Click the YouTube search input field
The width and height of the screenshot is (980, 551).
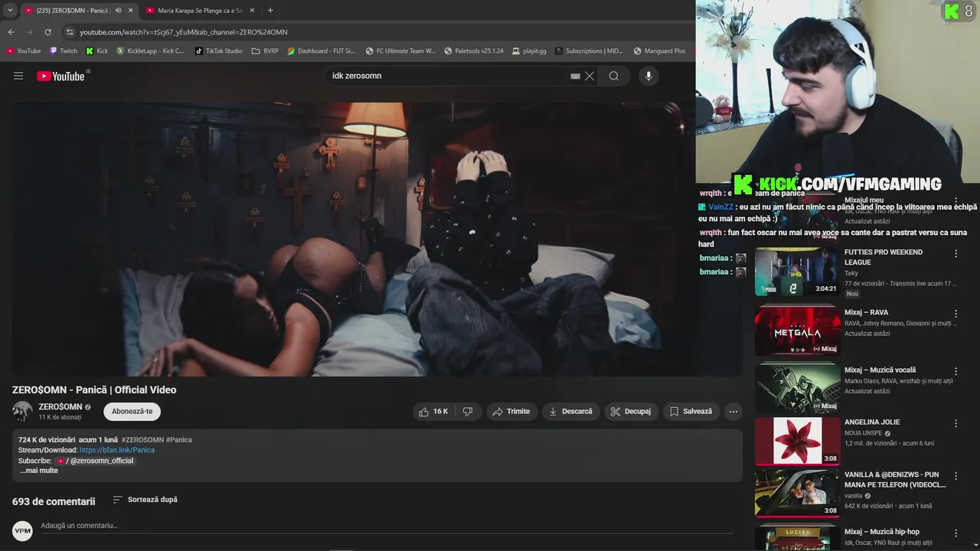(448, 76)
